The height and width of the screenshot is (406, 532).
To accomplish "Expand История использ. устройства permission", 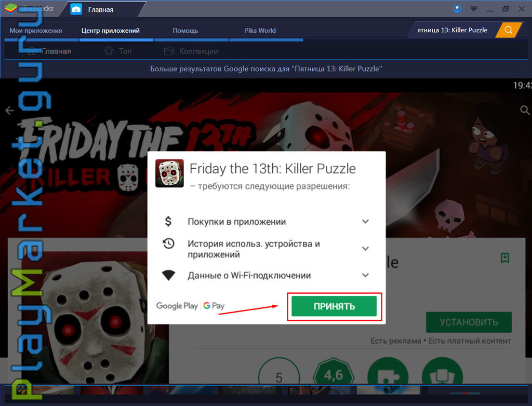I will click(365, 249).
